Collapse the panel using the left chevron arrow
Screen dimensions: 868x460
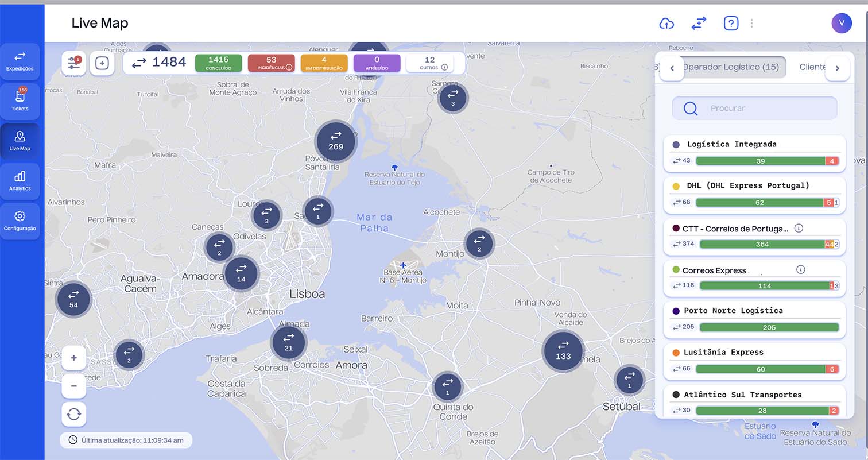672,68
